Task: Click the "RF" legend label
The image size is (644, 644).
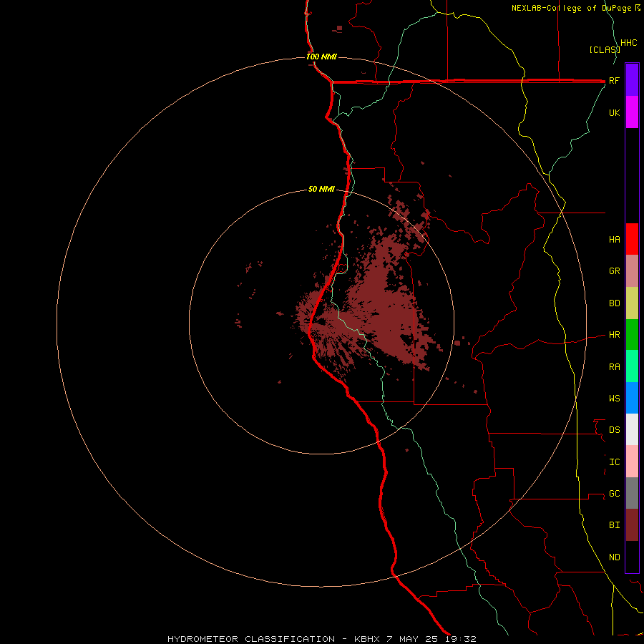Action: pos(614,80)
